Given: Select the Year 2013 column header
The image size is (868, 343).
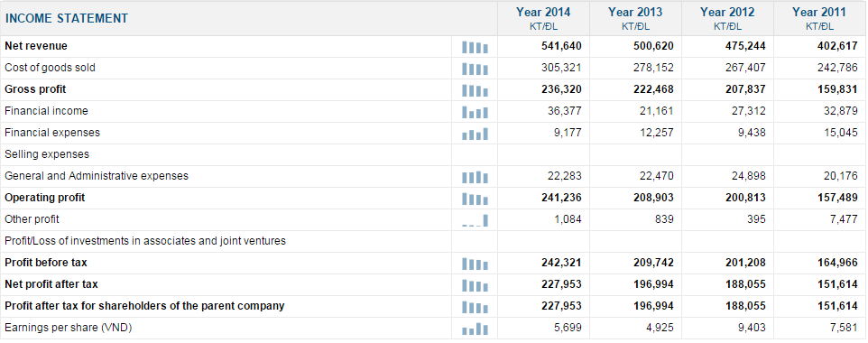Looking at the screenshot, I should pos(635,18).
